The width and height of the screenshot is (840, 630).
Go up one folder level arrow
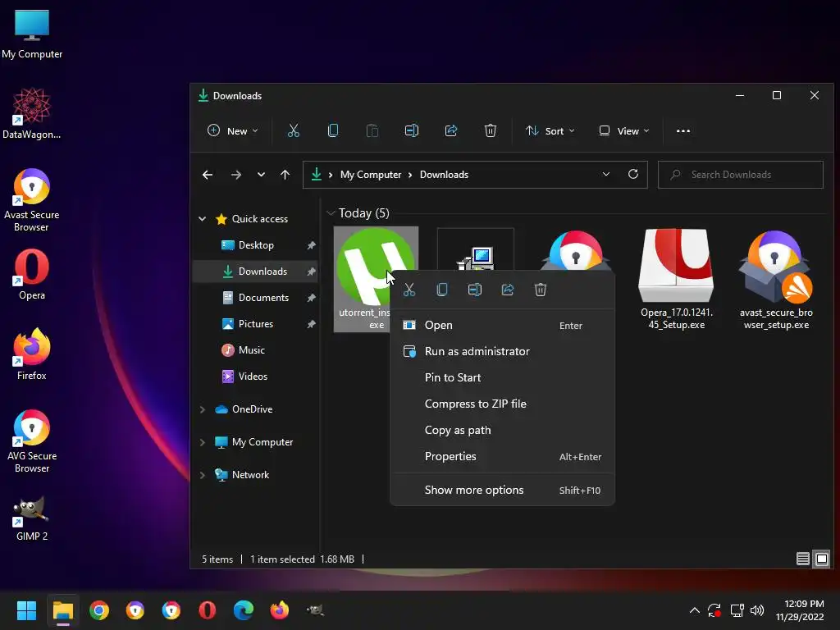coord(285,175)
